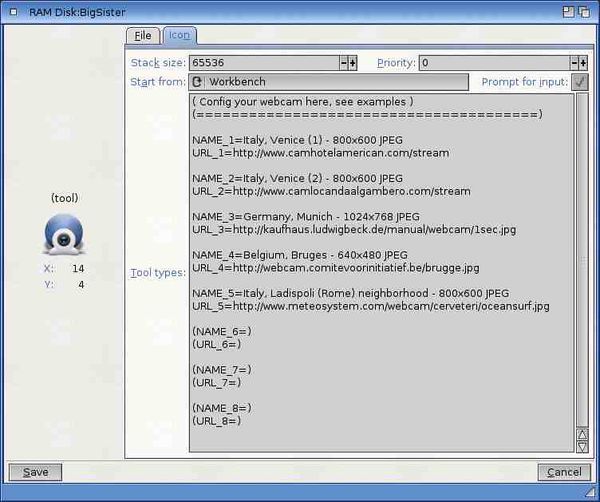
Task: Increase priority with plus button
Action: pos(583,63)
